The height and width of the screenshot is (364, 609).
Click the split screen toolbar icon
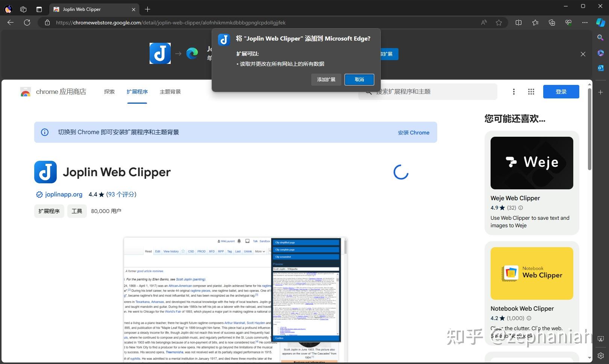click(518, 23)
